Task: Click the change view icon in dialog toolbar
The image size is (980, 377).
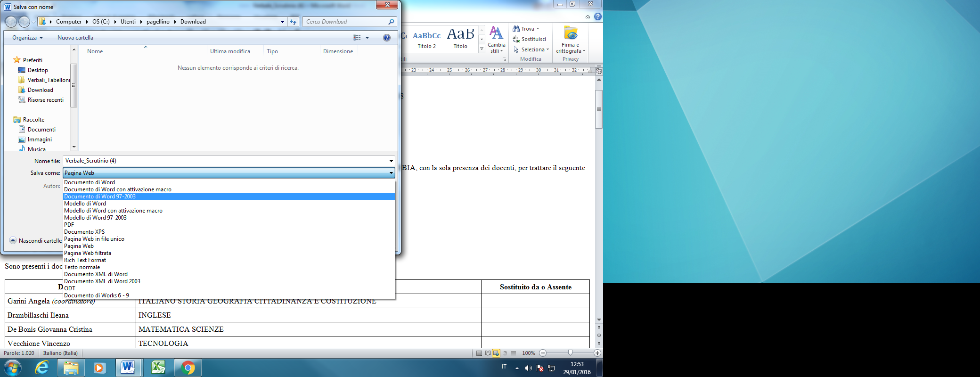Action: [357, 38]
